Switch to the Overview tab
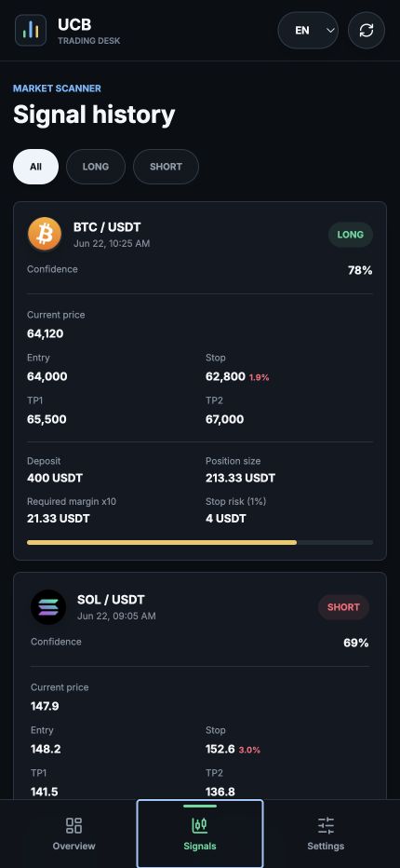This screenshot has width=400, height=868. (x=73, y=834)
